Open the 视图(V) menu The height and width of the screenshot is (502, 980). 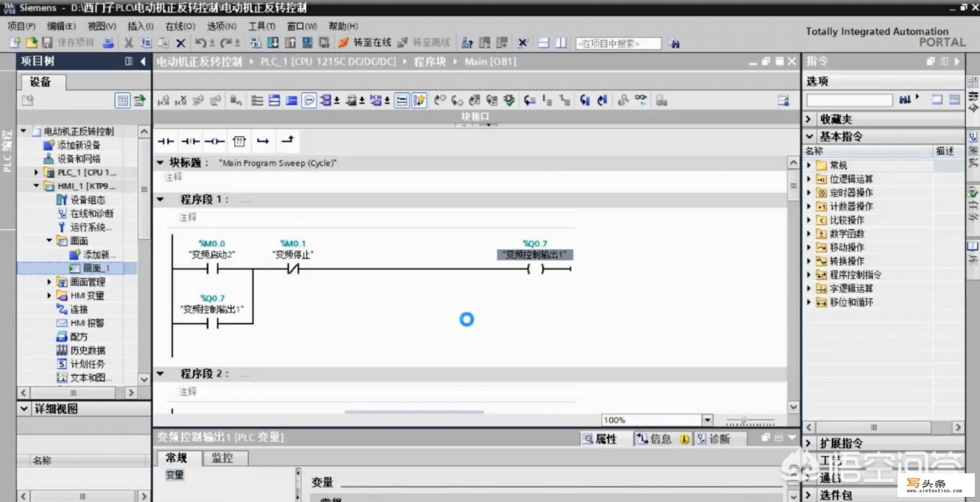point(101,26)
